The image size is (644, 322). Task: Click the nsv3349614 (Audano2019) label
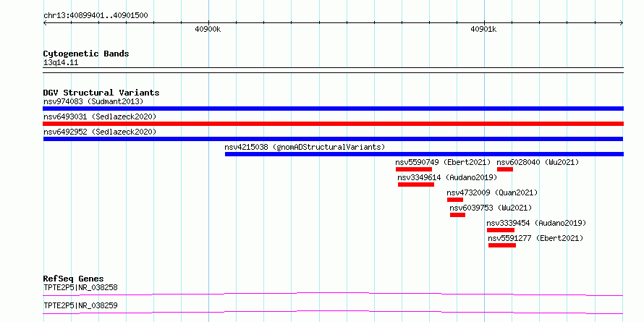coord(447,177)
